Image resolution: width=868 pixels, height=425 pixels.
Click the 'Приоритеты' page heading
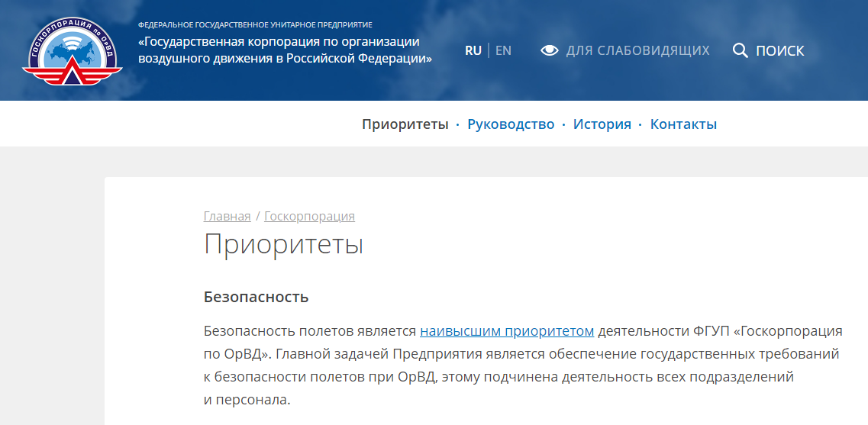coord(283,244)
